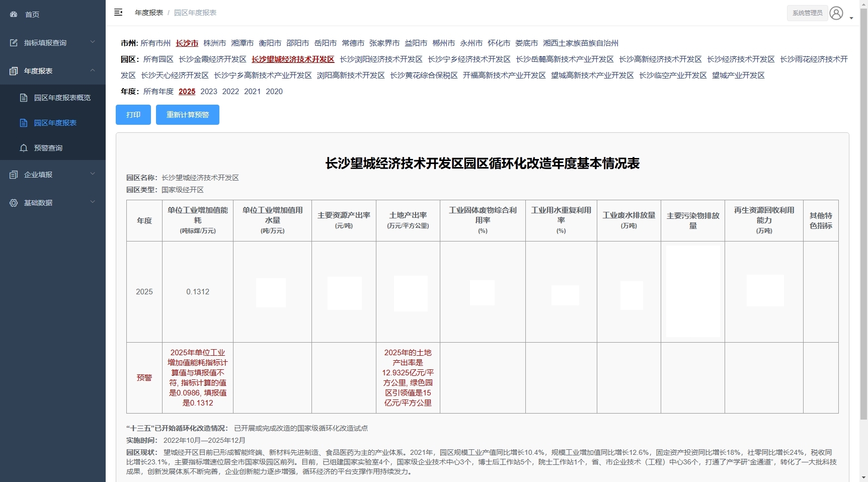
Task: Click the 基础数据 gear icon
Action: (14, 203)
